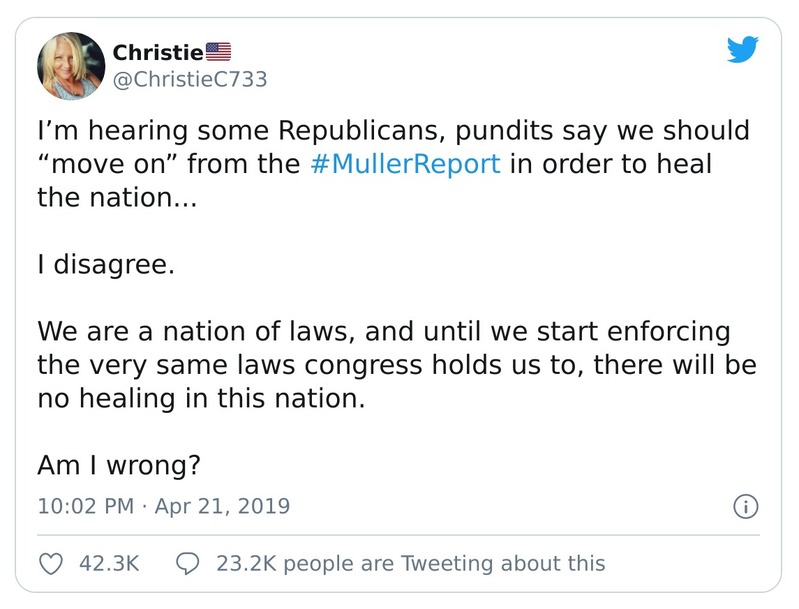The height and width of the screenshot is (609, 799).
Task: Click the info circle icon
Action: click(x=744, y=506)
